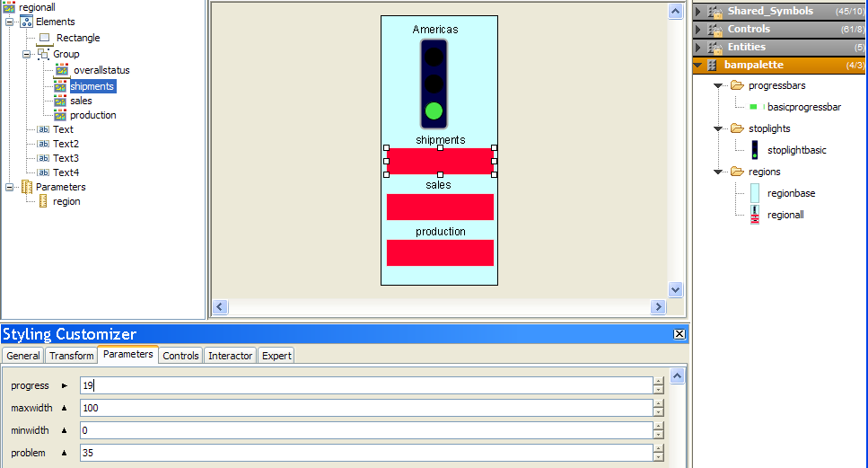Select the regionall symbol icon in palette

pos(754,215)
